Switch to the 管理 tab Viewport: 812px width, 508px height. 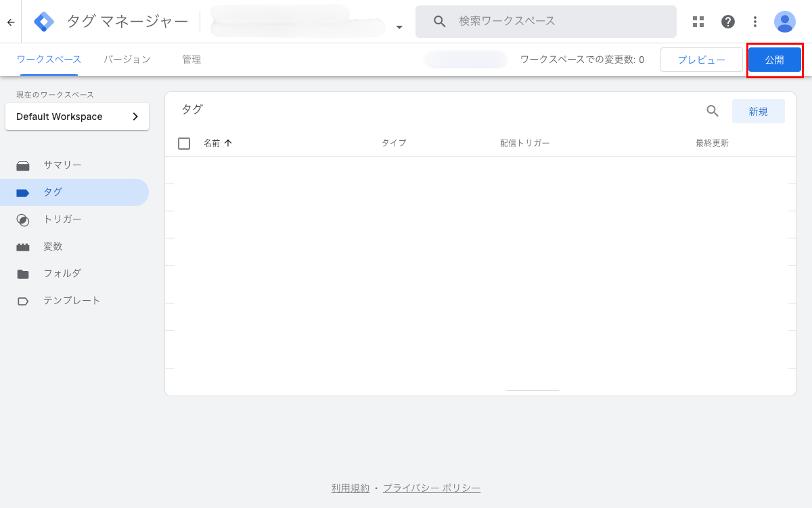tap(191, 60)
